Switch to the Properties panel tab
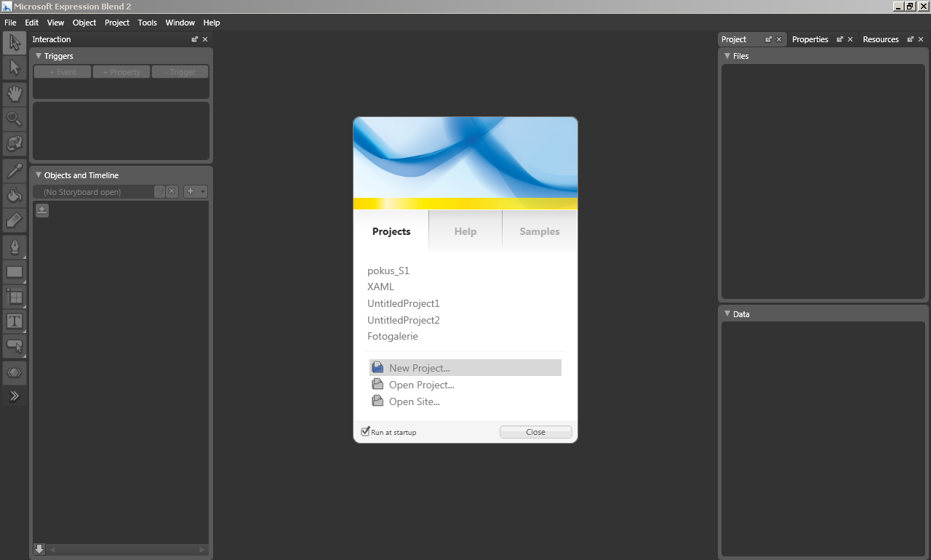 click(x=810, y=39)
